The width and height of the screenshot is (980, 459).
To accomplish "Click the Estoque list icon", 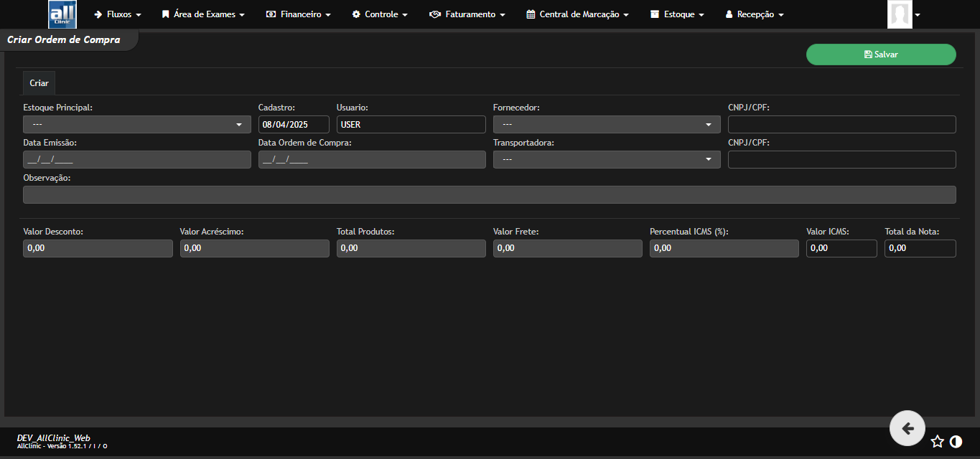I will 653,13.
